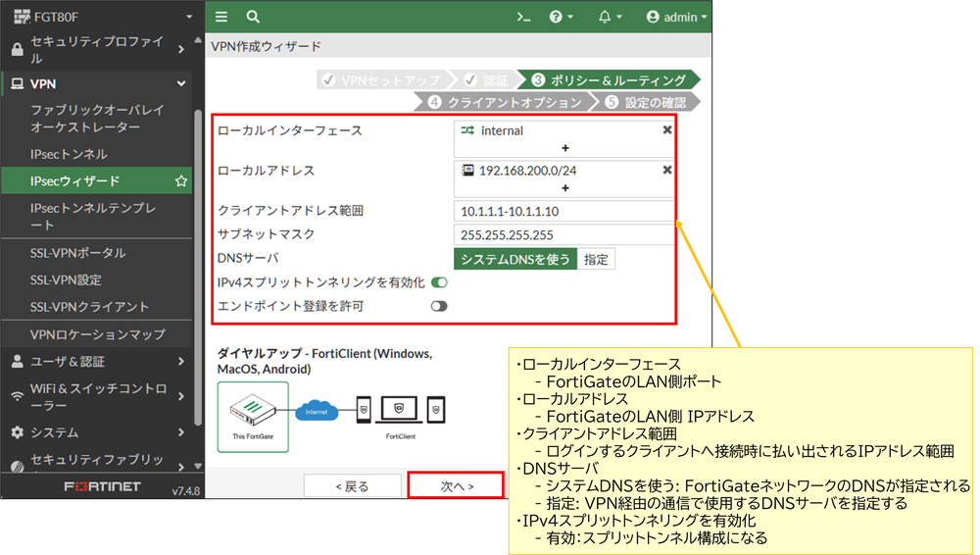Add another local interface with plus
Screen dimensions: 980x555
click(565, 148)
